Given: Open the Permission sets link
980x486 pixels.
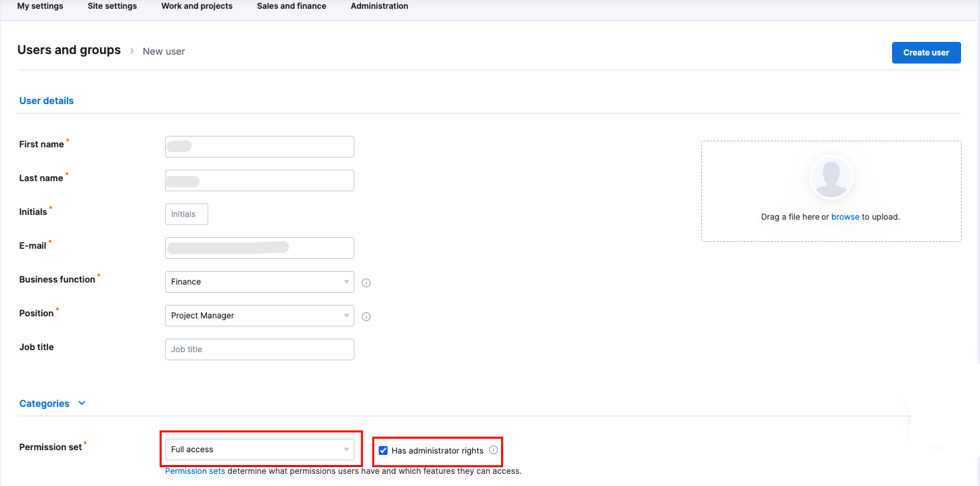Looking at the screenshot, I should tap(195, 470).
